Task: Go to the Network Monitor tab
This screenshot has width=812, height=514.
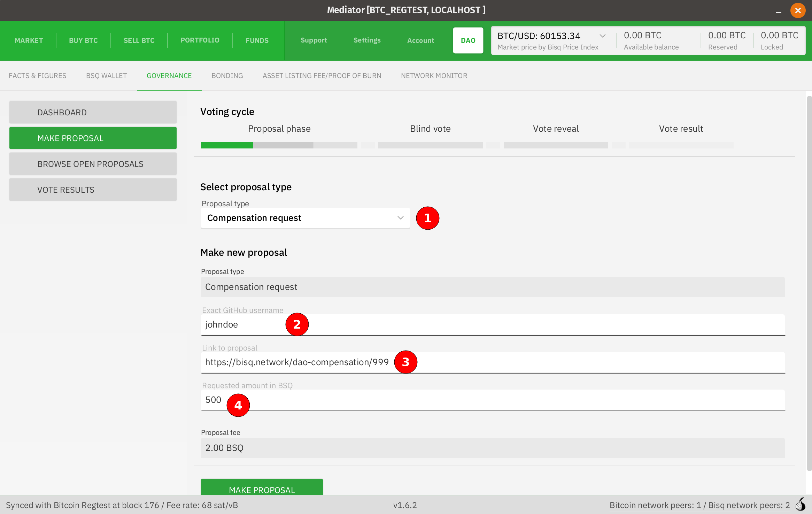Action: pyautogui.click(x=434, y=76)
